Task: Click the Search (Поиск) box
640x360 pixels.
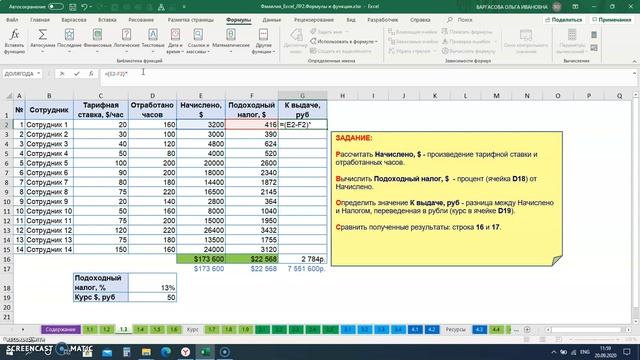Action: (x=460, y=20)
